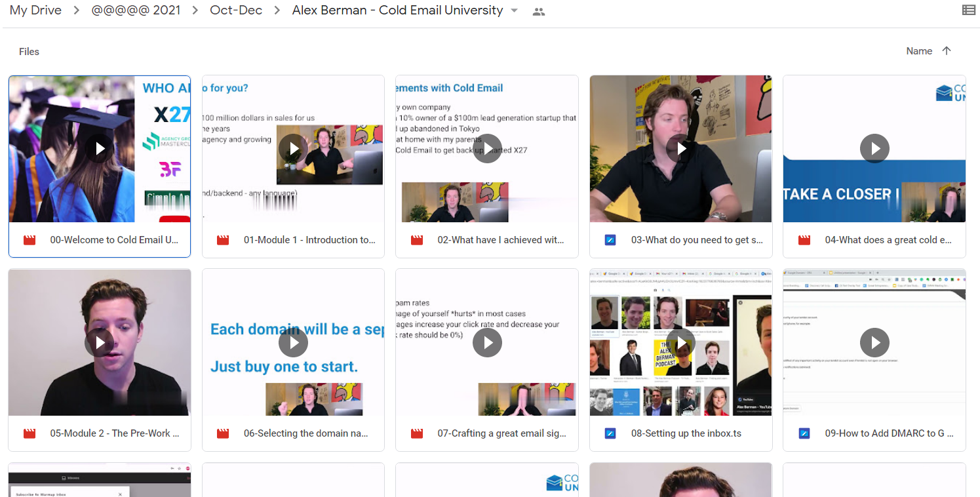The height and width of the screenshot is (497, 980).
Task: Click the red video icon for 02-What have I achieved
Action: pos(417,240)
